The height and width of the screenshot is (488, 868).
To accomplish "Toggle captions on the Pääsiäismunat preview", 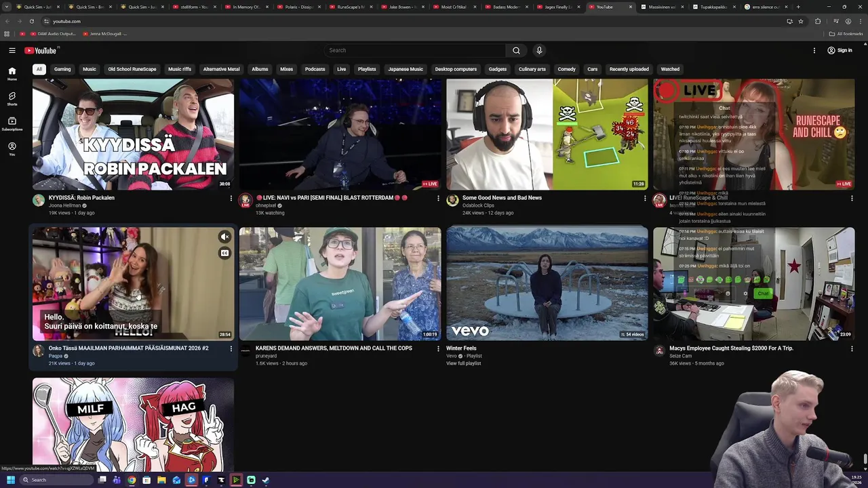I will (224, 253).
